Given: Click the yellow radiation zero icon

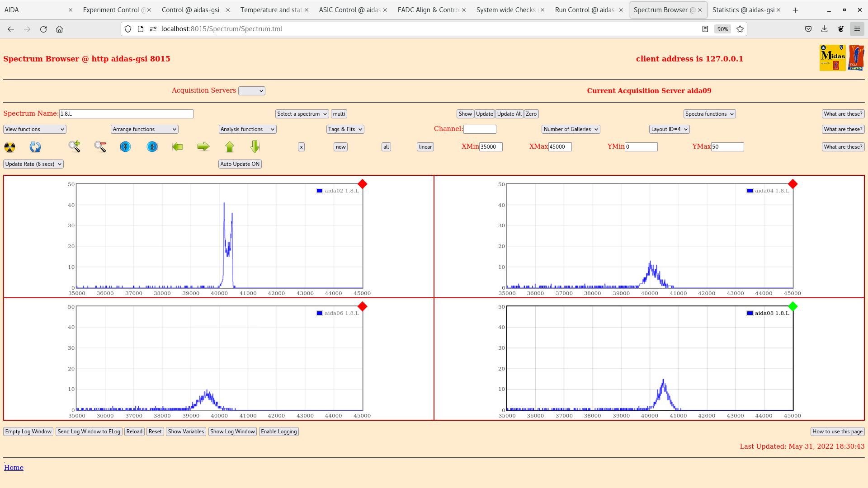Looking at the screenshot, I should [9, 147].
